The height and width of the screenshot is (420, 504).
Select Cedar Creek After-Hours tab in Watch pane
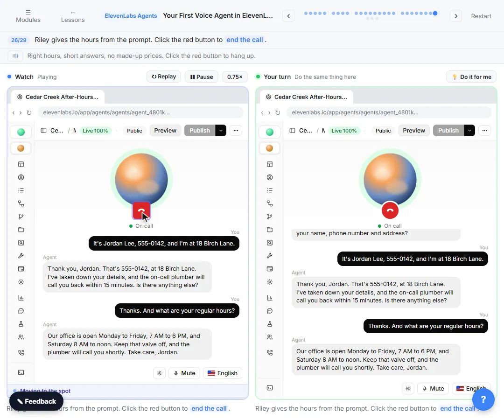pyautogui.click(x=58, y=97)
